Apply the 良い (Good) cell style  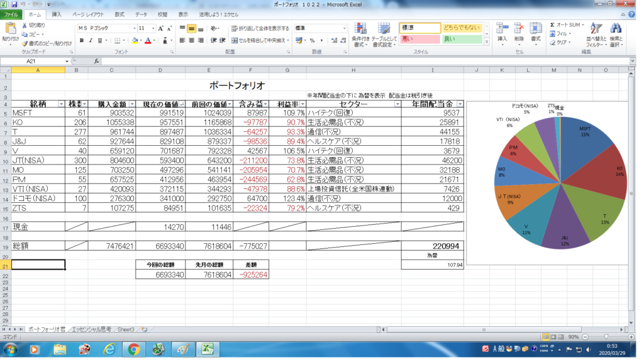pos(462,39)
